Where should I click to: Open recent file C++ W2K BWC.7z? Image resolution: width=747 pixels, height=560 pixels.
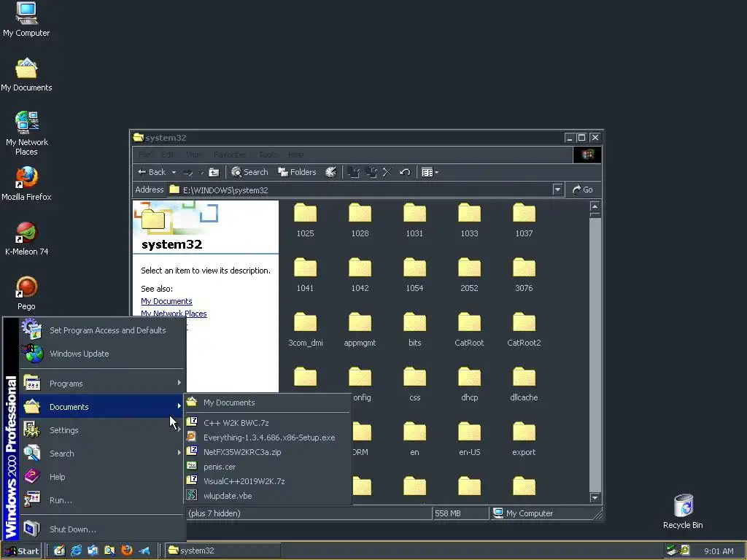point(268,423)
